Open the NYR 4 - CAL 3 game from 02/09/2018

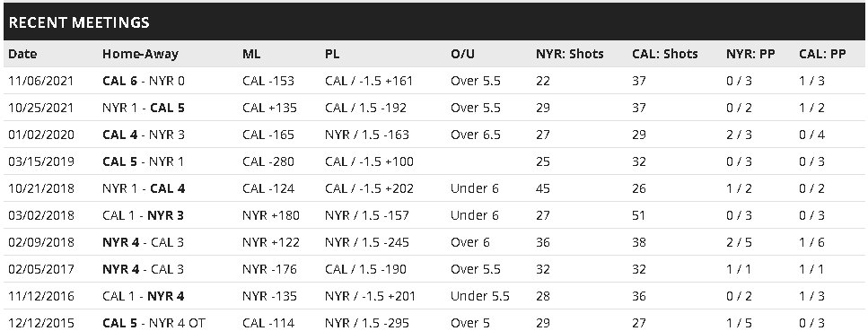tap(144, 242)
